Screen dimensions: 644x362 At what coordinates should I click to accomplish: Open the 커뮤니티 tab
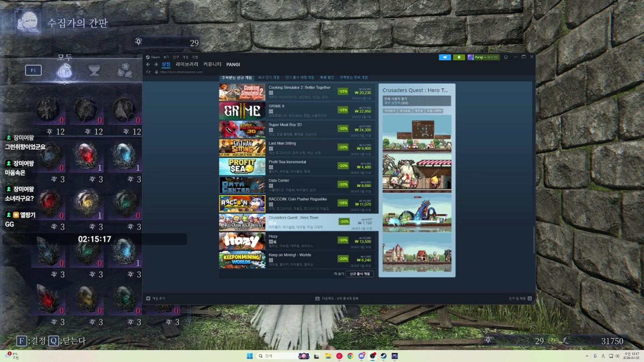[x=212, y=64]
